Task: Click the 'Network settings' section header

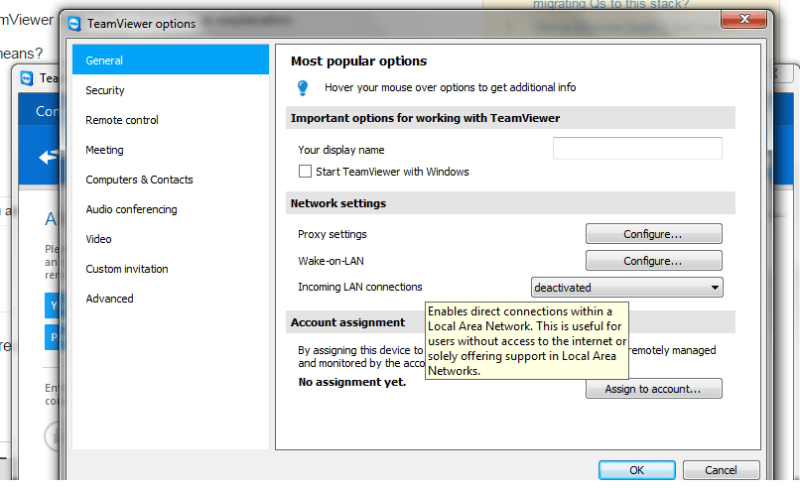Action: (510, 203)
